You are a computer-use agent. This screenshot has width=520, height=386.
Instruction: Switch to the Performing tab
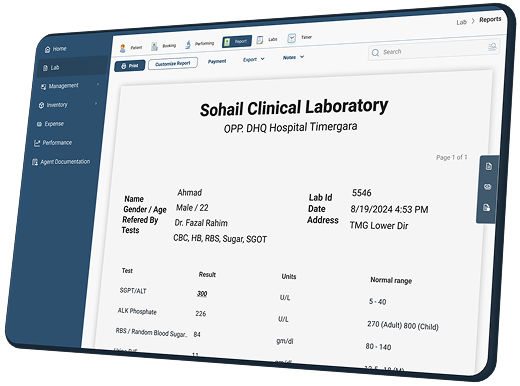[x=200, y=44]
